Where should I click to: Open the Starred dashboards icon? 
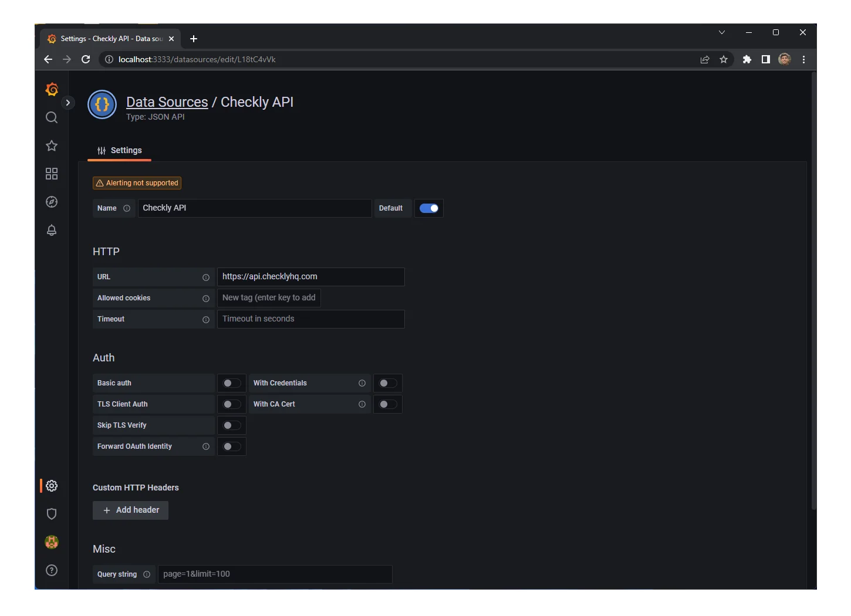52,145
